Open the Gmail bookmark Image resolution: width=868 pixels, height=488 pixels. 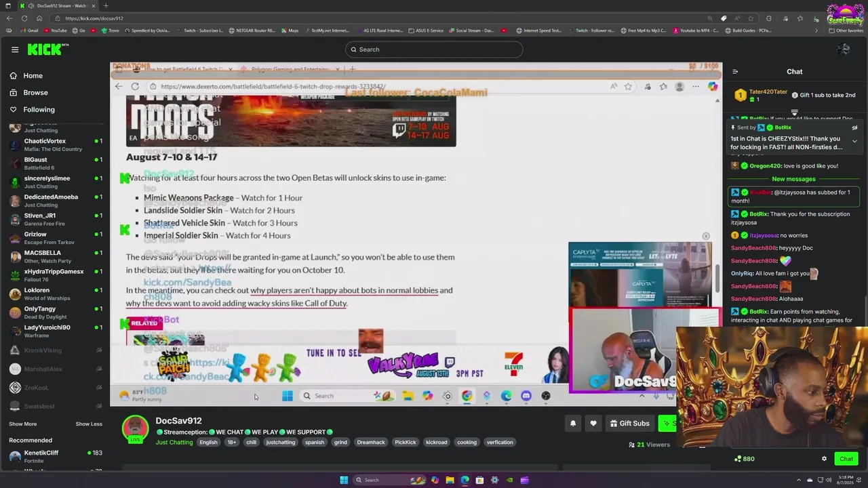pyautogui.click(x=29, y=30)
